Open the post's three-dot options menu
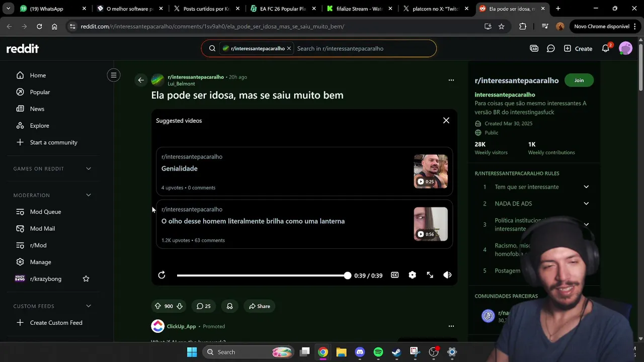This screenshot has height=362, width=644. [451, 80]
